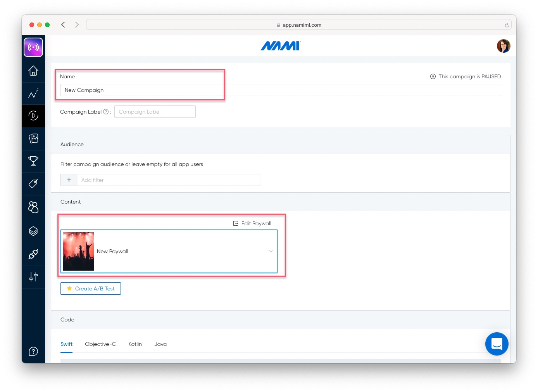Reload the page in the address bar
Image resolution: width=538 pixels, height=392 pixels.
(507, 25)
